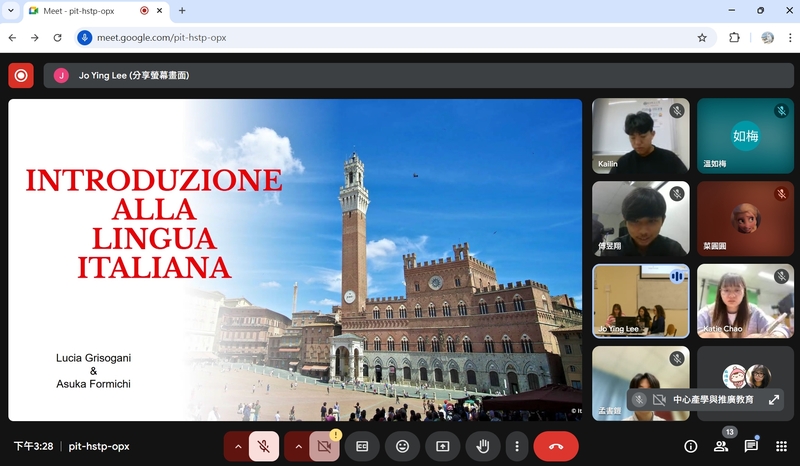
Task: Raise your hand
Action: coord(482,446)
